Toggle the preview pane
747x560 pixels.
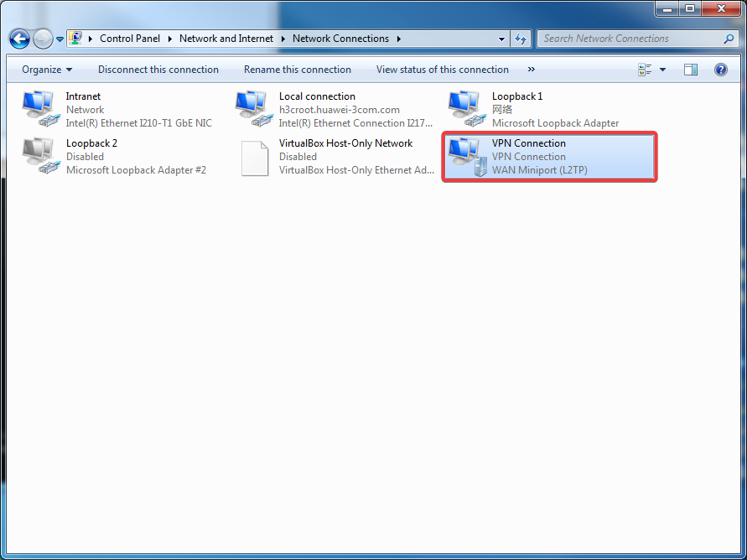point(691,70)
